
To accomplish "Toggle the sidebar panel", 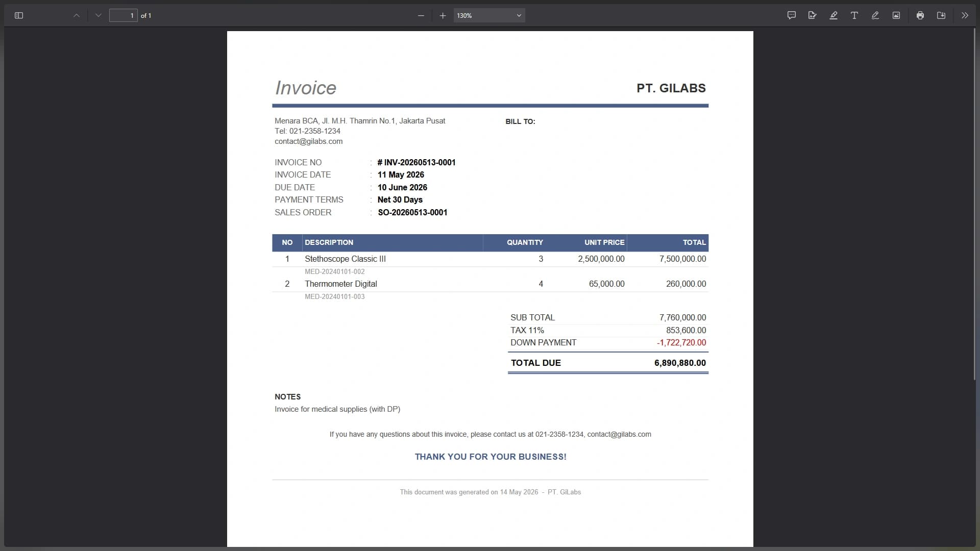I will [19, 15].
